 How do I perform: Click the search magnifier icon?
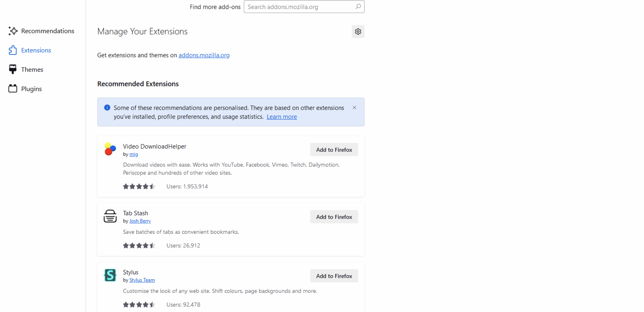pos(358,7)
